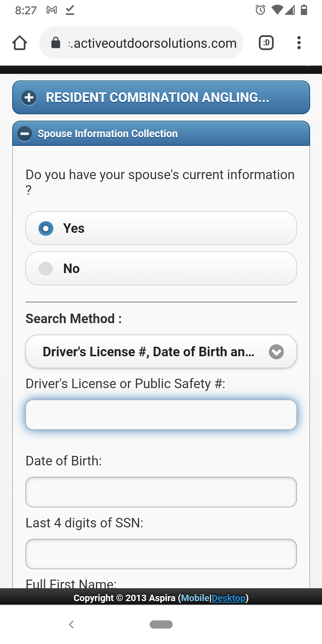The height and width of the screenshot is (644, 322).
Task: Tap the alarm clock status icon
Action: coord(260,10)
